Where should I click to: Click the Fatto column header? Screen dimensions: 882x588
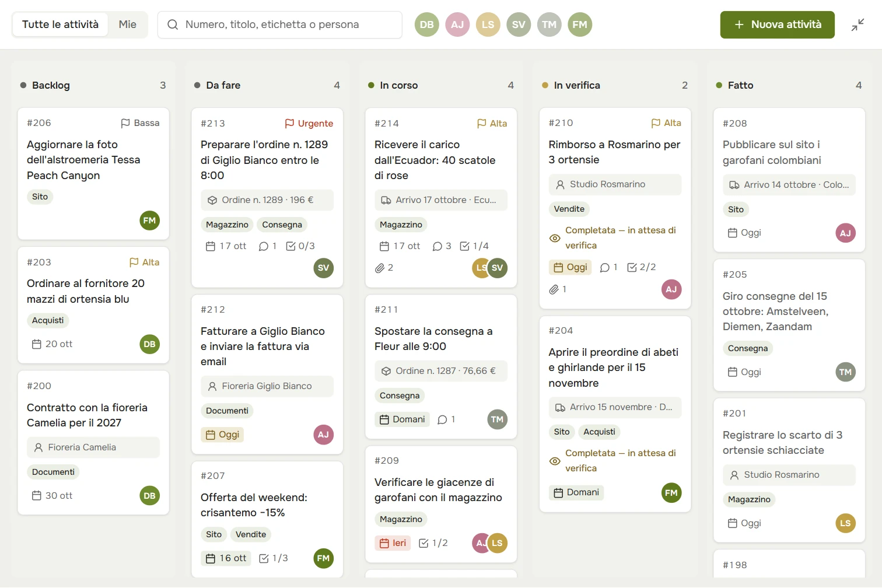click(789, 85)
